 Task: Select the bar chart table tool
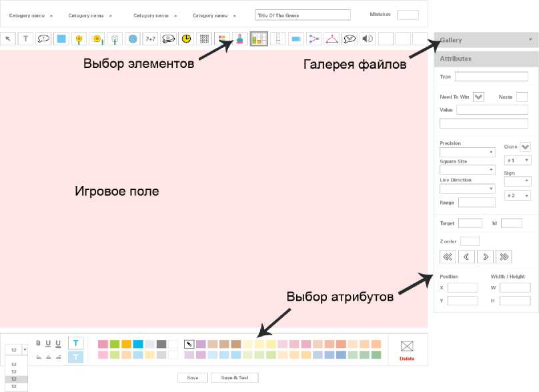tap(259, 39)
